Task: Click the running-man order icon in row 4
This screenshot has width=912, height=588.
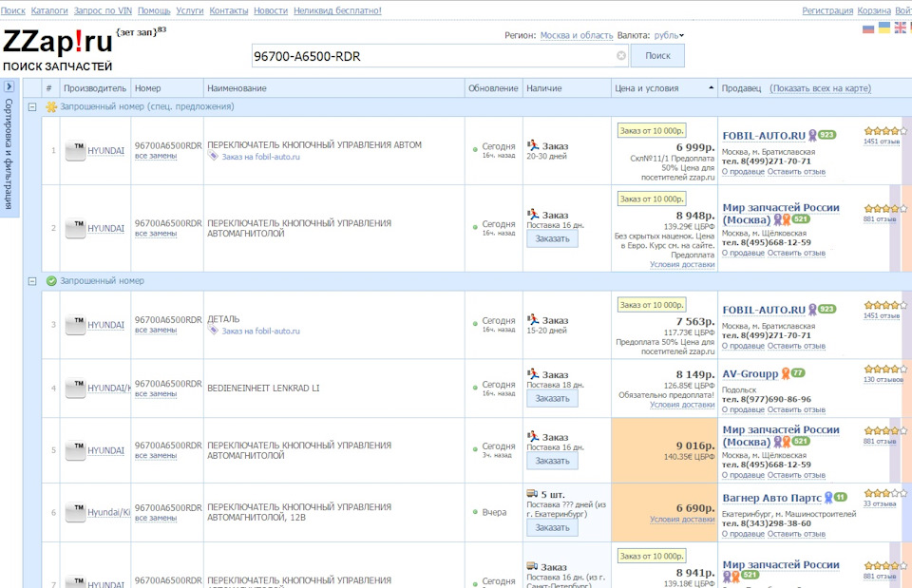Action: tap(533, 374)
